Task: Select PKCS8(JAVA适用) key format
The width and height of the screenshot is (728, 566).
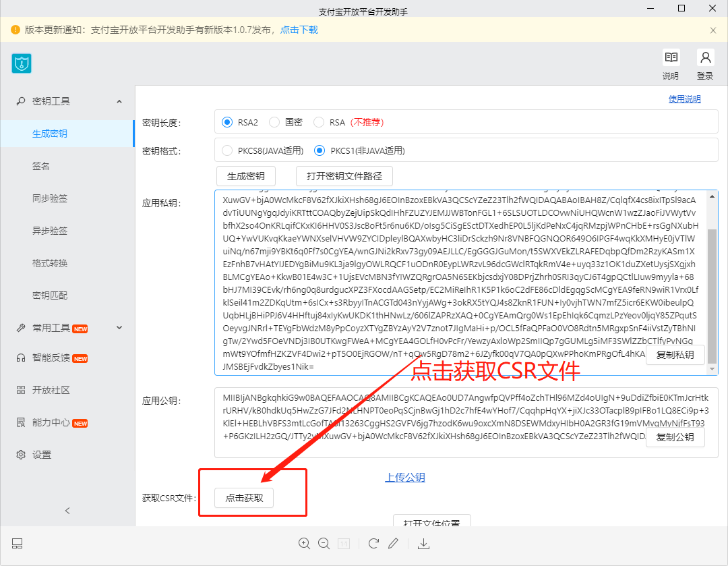Action: (227, 150)
